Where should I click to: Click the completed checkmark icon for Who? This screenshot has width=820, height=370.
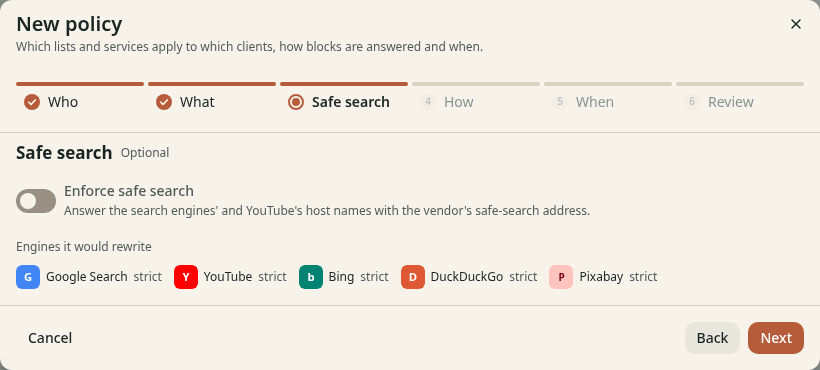coord(32,102)
